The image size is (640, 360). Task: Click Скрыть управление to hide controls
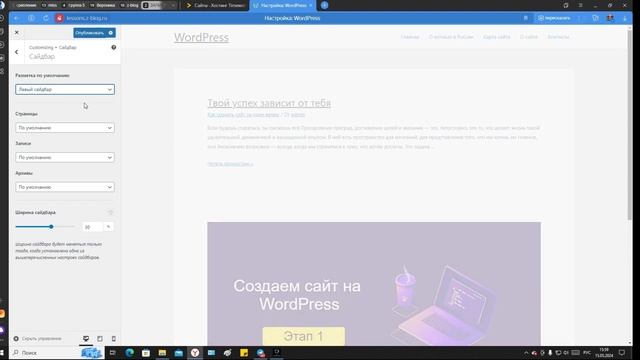[x=38, y=338]
